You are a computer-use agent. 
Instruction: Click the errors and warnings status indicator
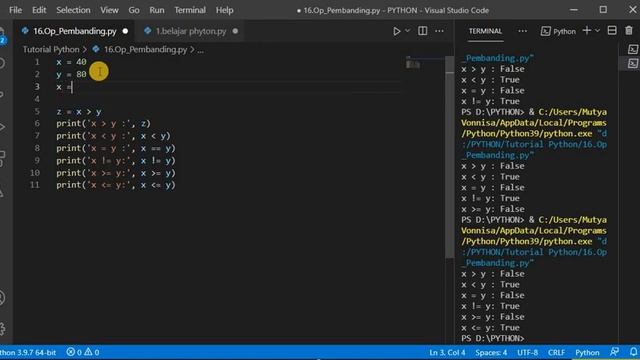tap(83, 352)
